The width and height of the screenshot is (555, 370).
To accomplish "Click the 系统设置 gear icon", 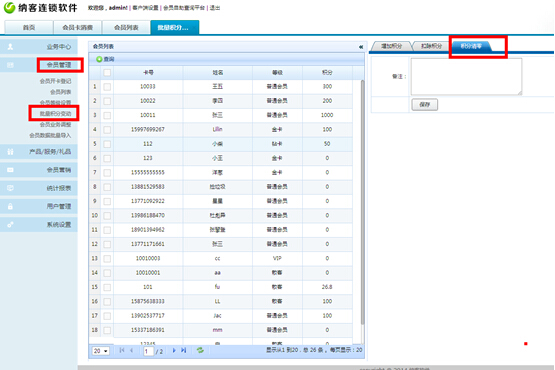I will point(10,224).
